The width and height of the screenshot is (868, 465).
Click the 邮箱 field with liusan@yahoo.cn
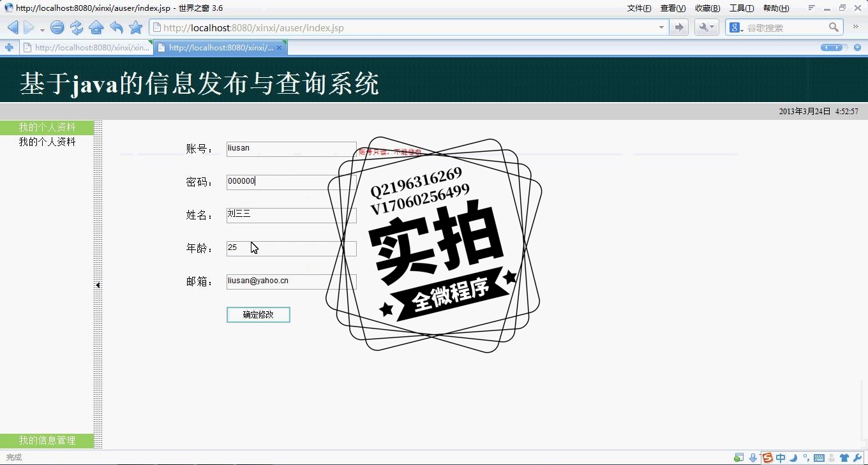[x=291, y=282]
